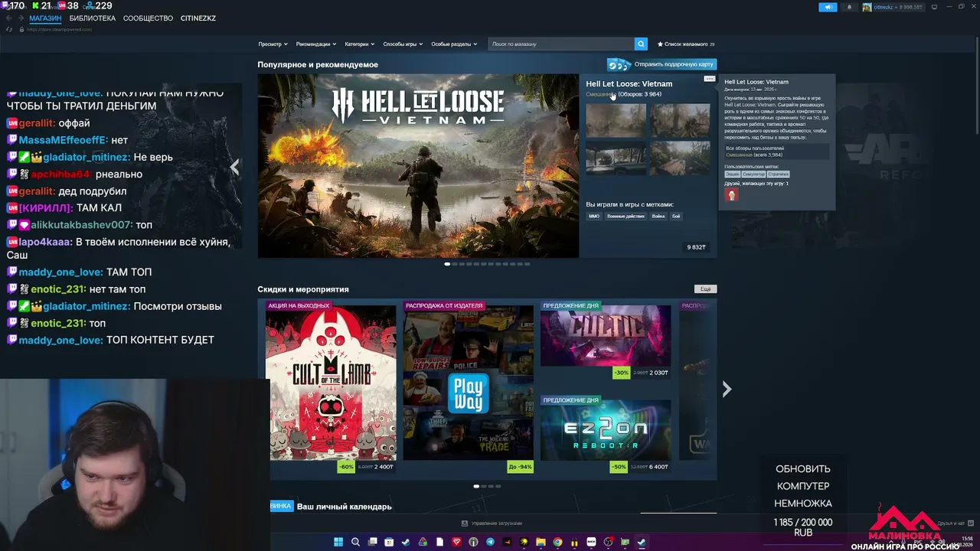Open File Explorer from the taskbar

541,542
